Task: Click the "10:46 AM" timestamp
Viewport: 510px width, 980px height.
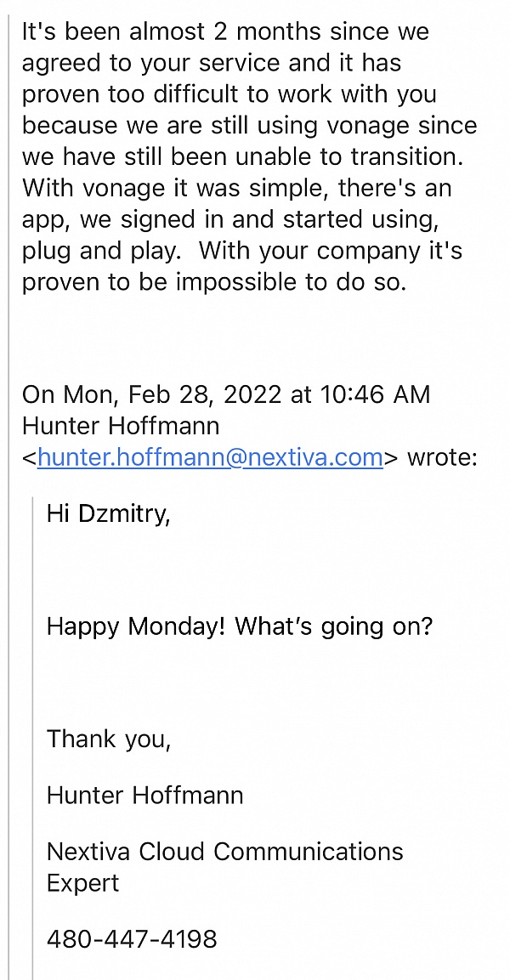Action: click(x=374, y=394)
